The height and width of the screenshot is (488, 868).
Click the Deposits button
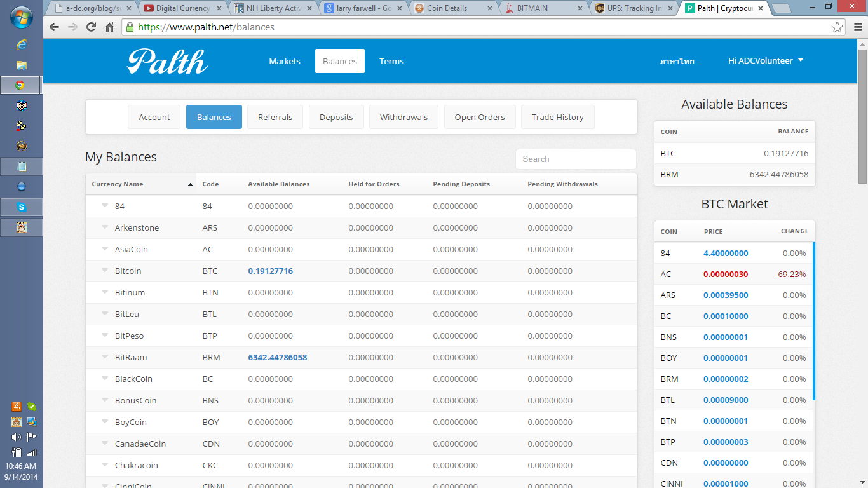(x=336, y=118)
